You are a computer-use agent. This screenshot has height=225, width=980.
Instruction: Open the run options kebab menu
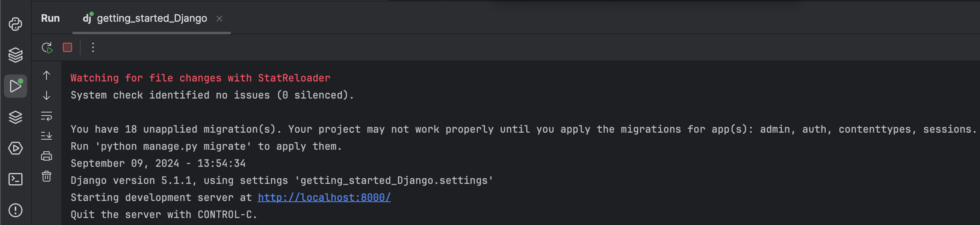(92, 47)
